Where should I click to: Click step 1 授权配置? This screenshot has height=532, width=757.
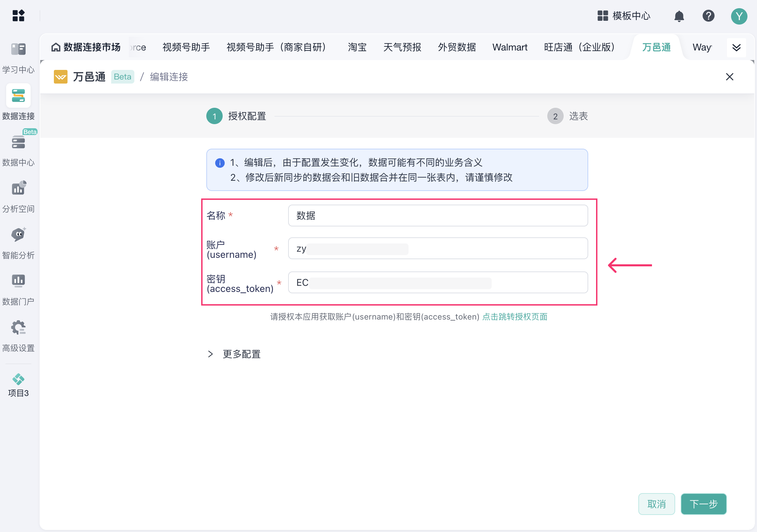[x=236, y=116]
